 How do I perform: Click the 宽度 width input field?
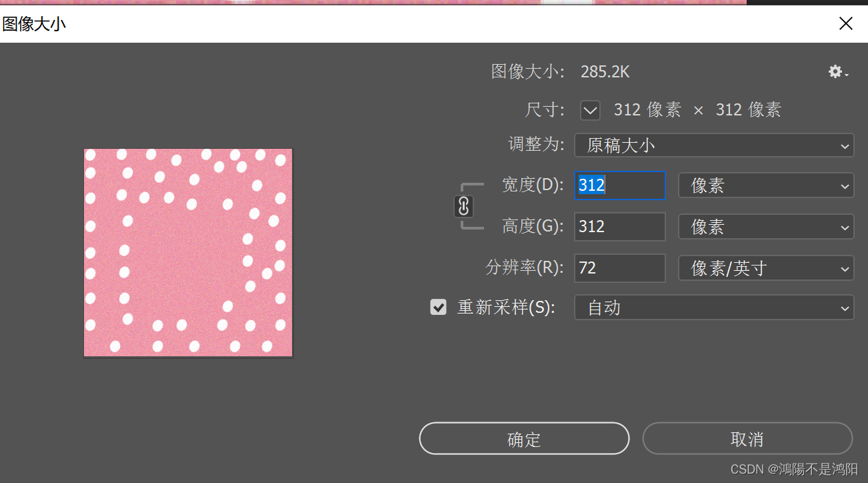coord(619,185)
